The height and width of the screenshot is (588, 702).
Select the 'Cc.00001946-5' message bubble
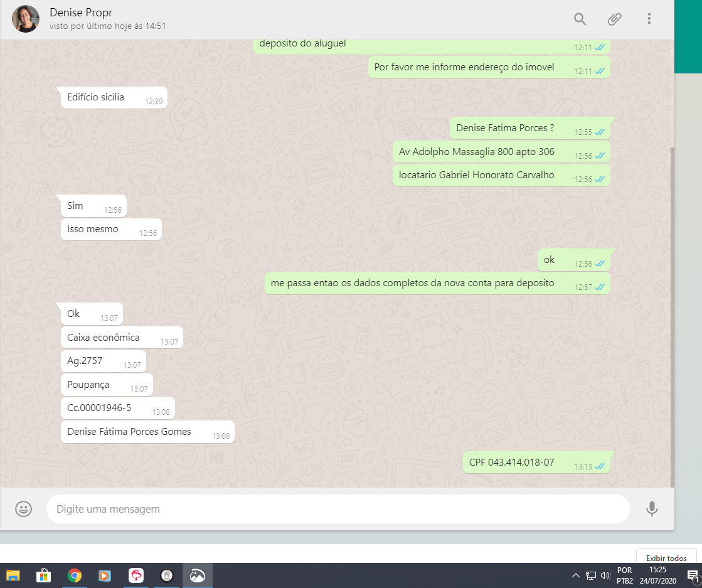pos(118,409)
